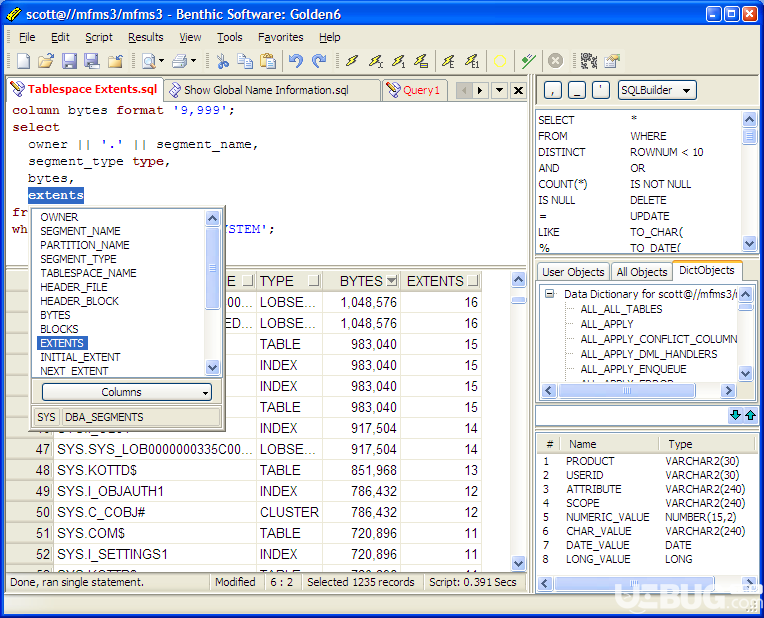Select INITIAL_EXTENT in column list

[x=80, y=357]
